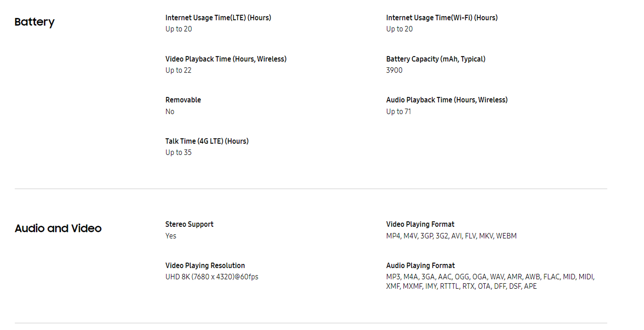Click Audio Playback Time (Hours, Wireless) label

447,100
